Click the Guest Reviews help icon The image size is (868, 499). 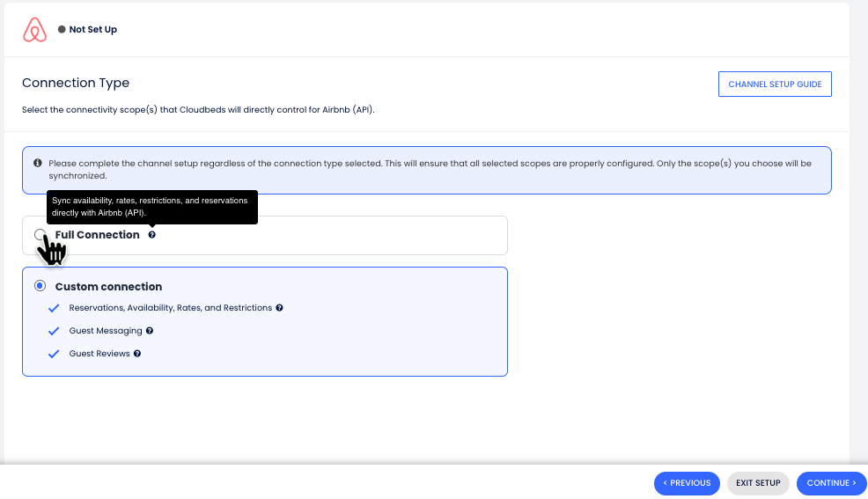[x=137, y=354]
